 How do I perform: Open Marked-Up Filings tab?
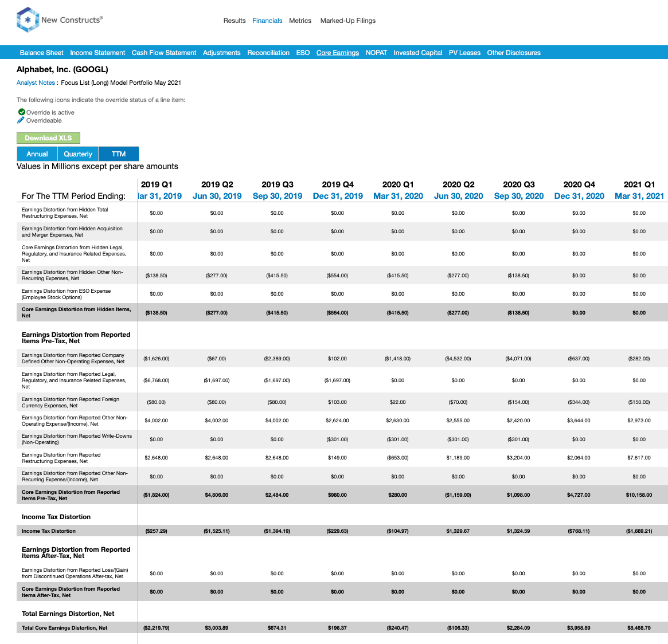point(347,21)
